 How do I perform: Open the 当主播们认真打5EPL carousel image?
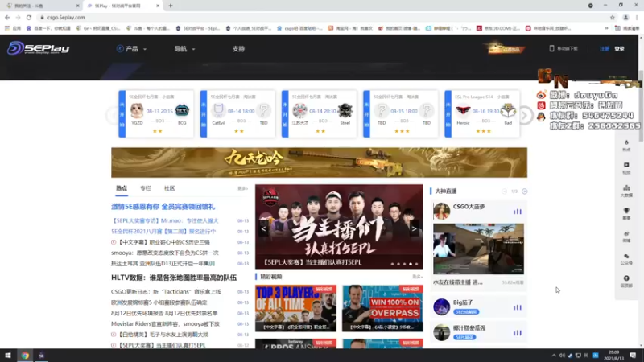(x=339, y=227)
